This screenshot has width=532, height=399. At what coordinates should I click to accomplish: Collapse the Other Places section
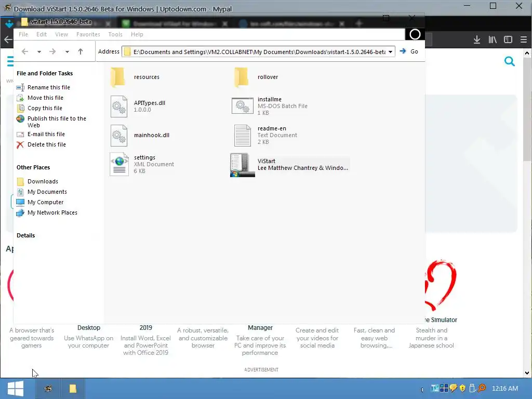pos(33,167)
